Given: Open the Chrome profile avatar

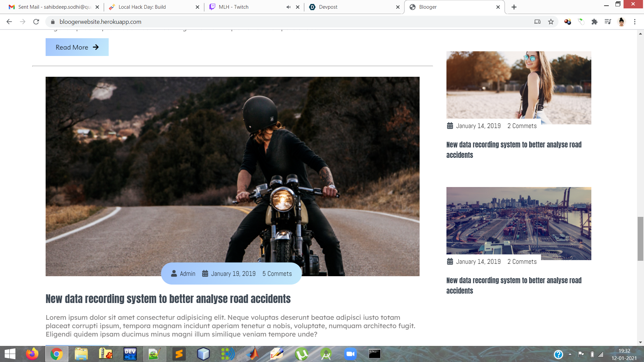Looking at the screenshot, I should click(621, 22).
